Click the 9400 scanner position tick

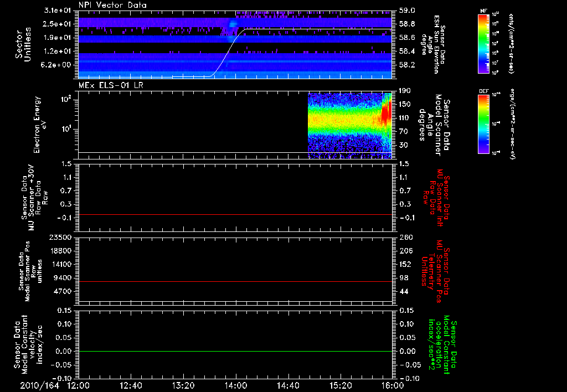pos(62,278)
